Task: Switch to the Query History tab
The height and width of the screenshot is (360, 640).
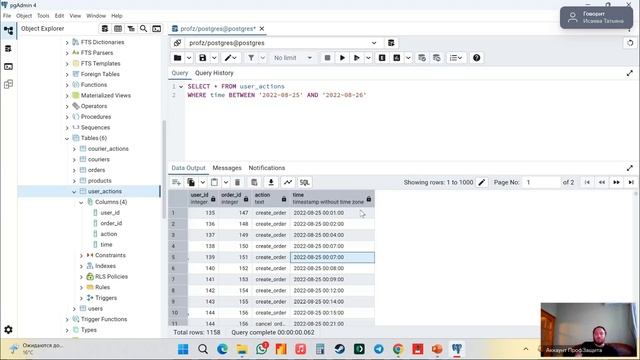Action: pyautogui.click(x=214, y=73)
